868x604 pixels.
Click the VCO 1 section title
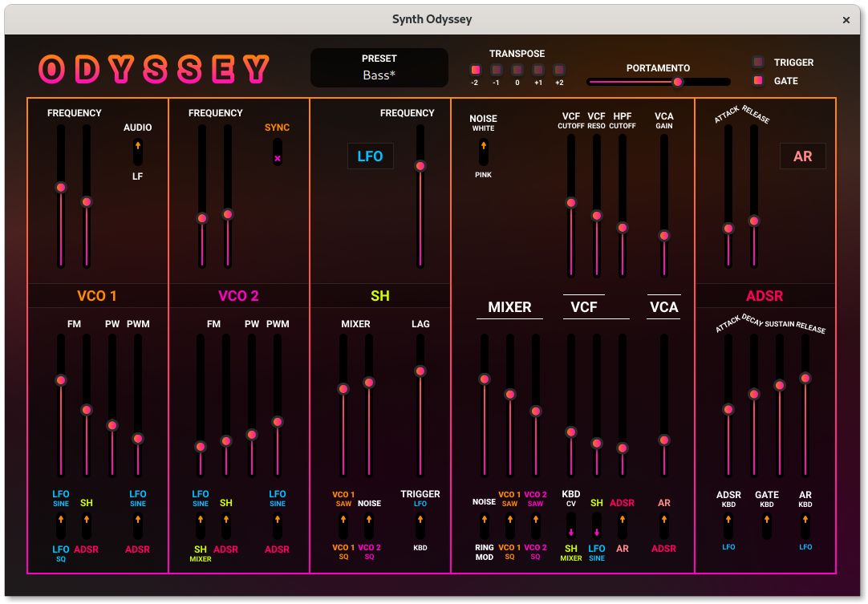point(97,296)
